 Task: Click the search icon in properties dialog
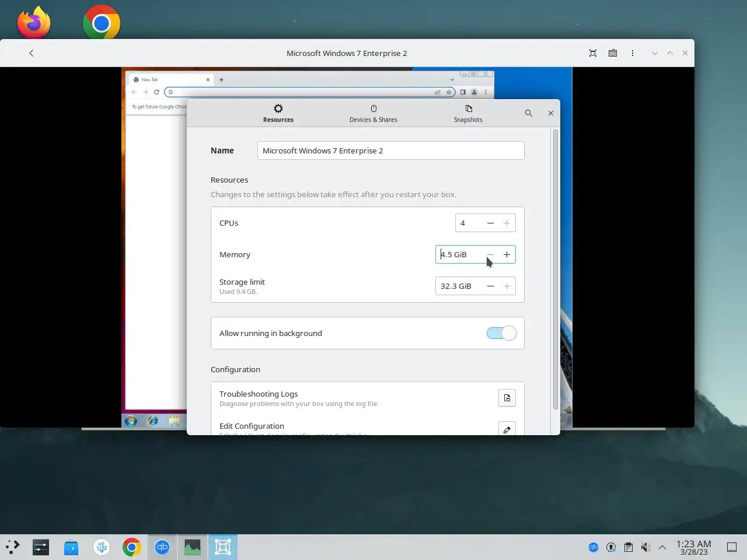click(528, 113)
